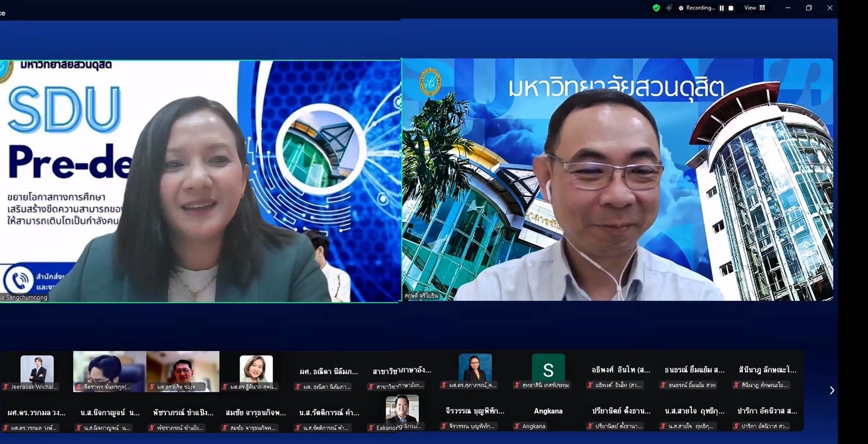Pause the meeting recording
Screen dimensions: 868x444
click(x=721, y=8)
